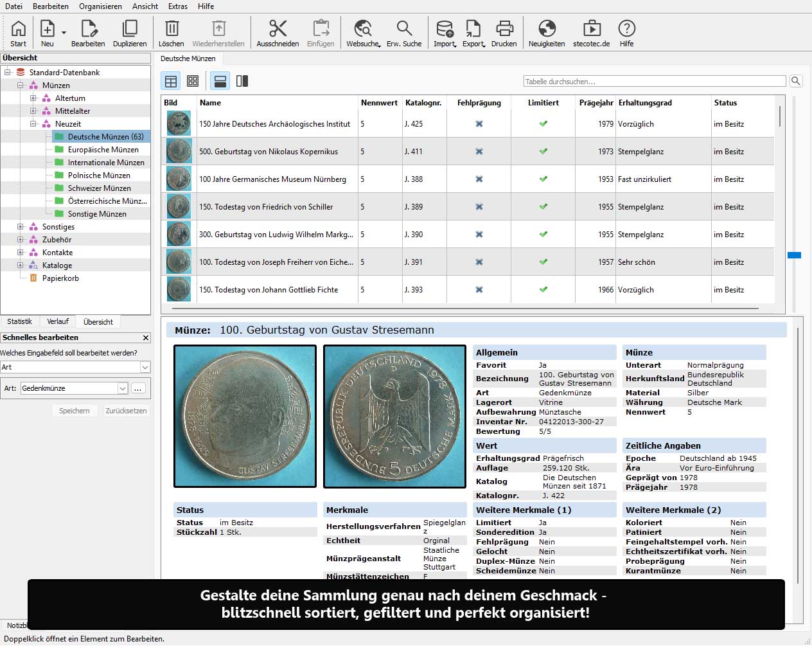Expand the Altertum tree node
812x646 pixels.
click(x=33, y=98)
